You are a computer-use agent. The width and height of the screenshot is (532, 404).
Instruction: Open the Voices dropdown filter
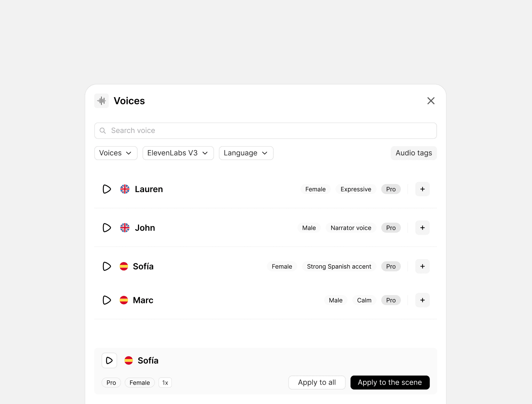[116, 153]
